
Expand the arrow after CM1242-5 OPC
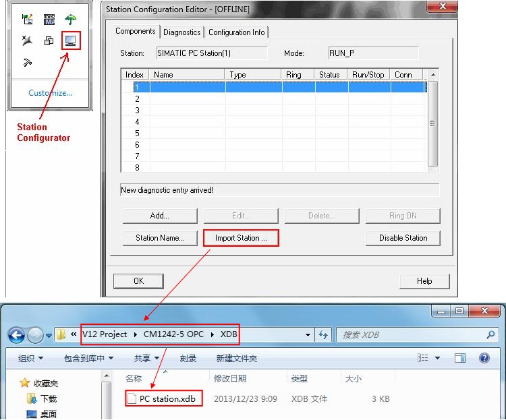(x=213, y=334)
